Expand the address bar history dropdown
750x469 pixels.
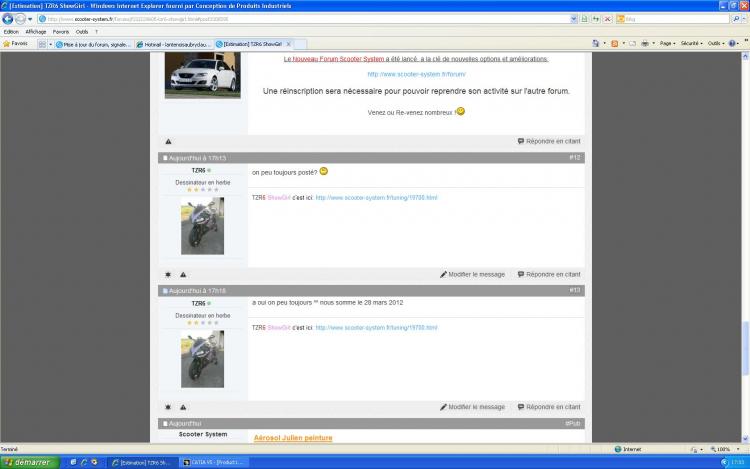click(x=574, y=19)
